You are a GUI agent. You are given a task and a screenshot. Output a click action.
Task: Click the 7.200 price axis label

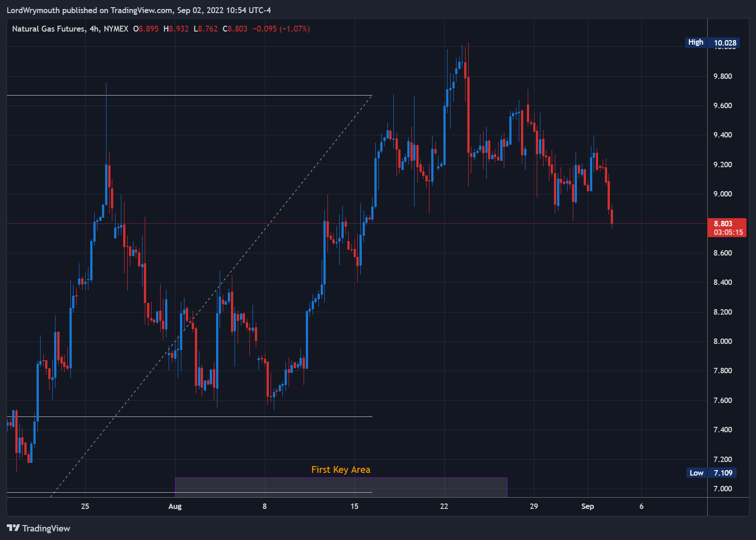tap(723, 459)
